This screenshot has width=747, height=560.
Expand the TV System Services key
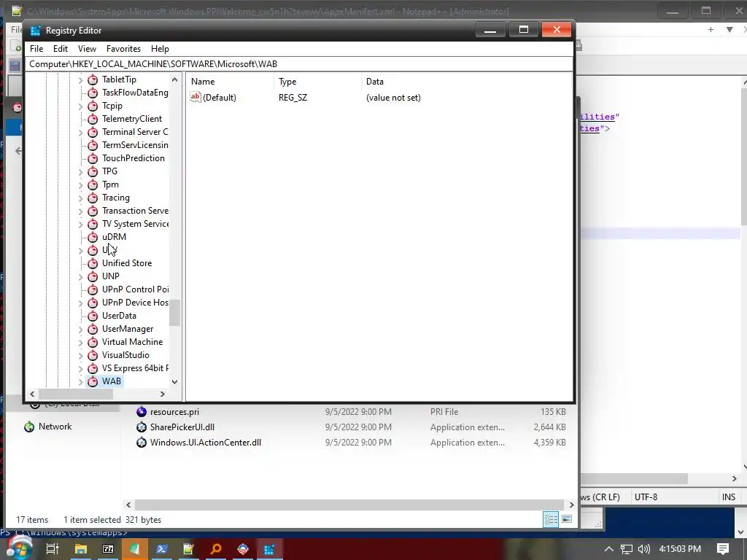(80, 225)
